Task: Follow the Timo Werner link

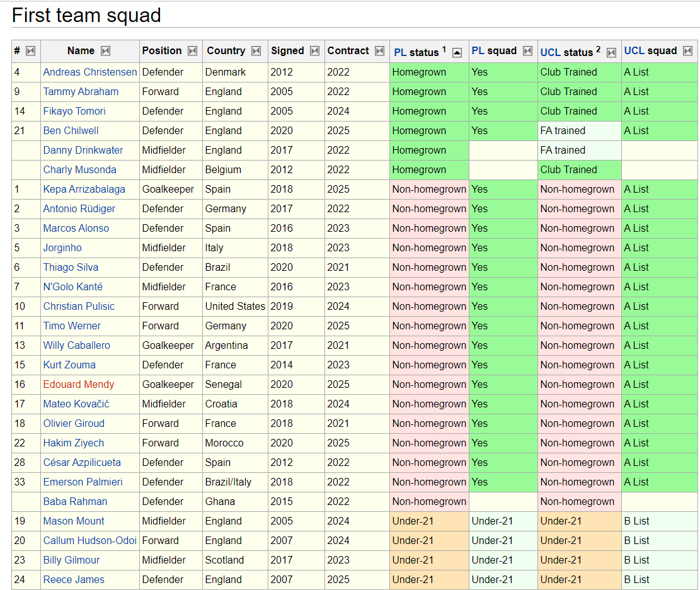Action: 72,326
